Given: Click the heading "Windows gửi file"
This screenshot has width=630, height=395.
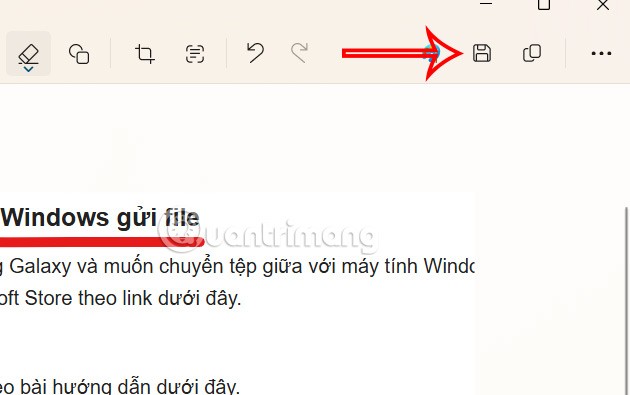Looking at the screenshot, I should tap(100, 218).
